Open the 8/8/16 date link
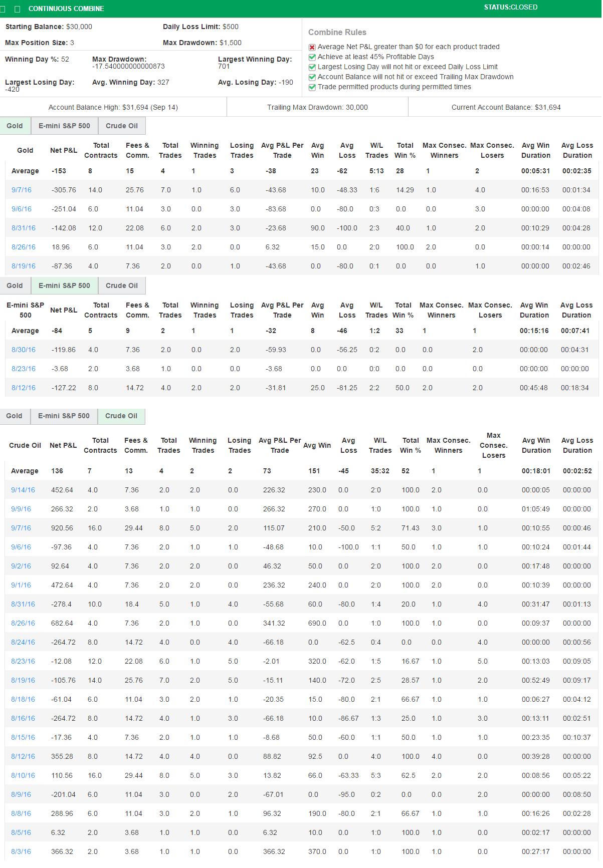 point(21,813)
